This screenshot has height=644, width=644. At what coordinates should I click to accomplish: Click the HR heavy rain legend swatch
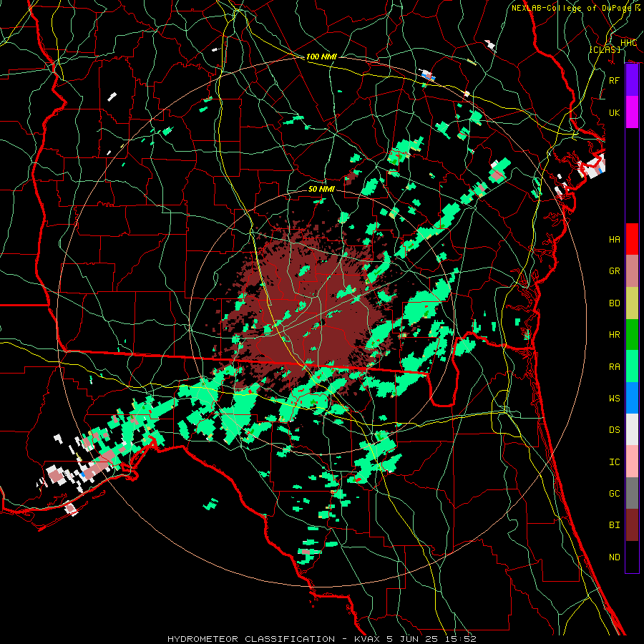coord(632,335)
